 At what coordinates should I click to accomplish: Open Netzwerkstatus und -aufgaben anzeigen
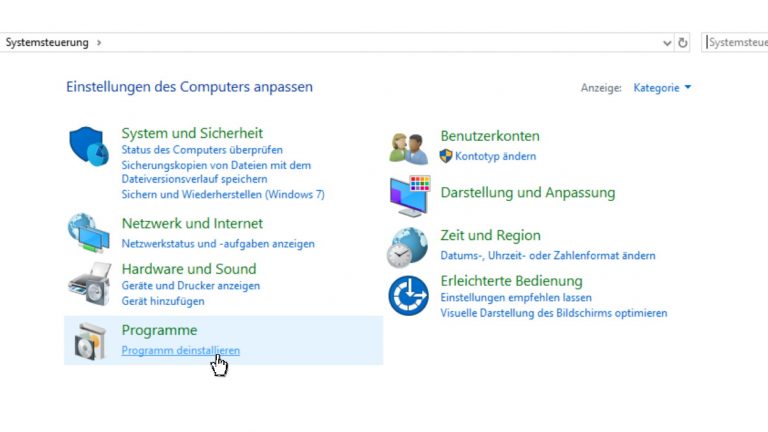tap(218, 244)
